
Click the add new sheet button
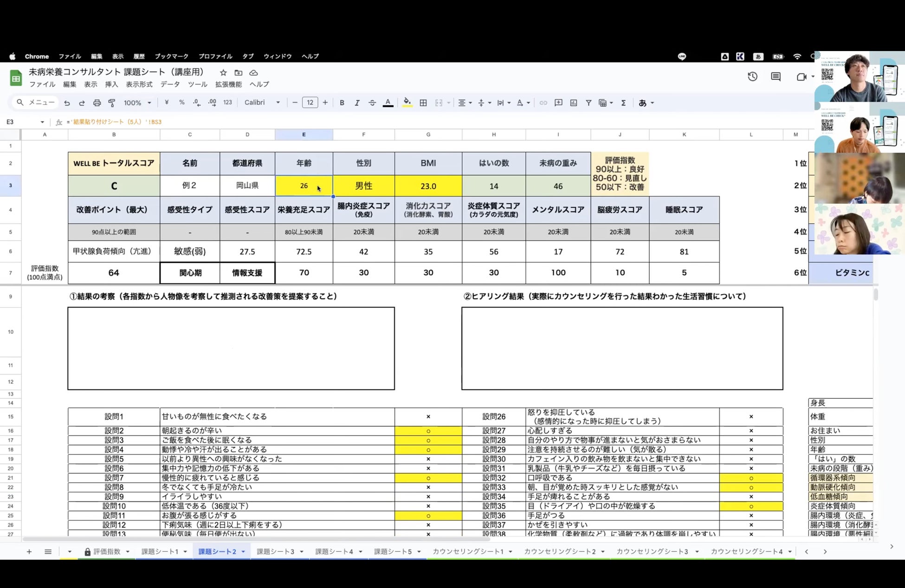point(29,552)
